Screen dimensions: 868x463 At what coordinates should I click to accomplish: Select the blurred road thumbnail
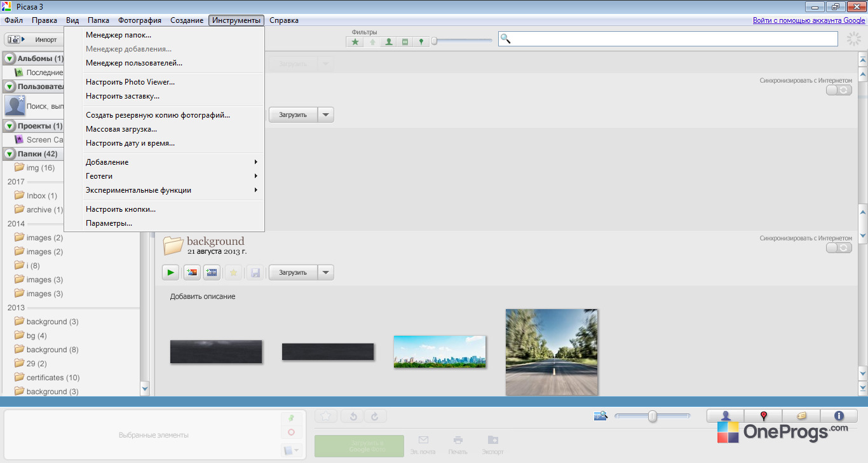click(x=552, y=352)
